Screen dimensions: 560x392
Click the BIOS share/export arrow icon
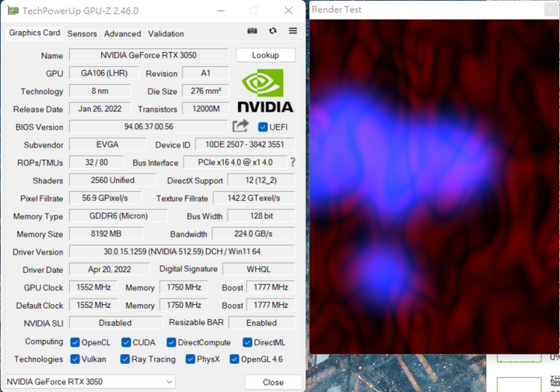click(x=240, y=126)
